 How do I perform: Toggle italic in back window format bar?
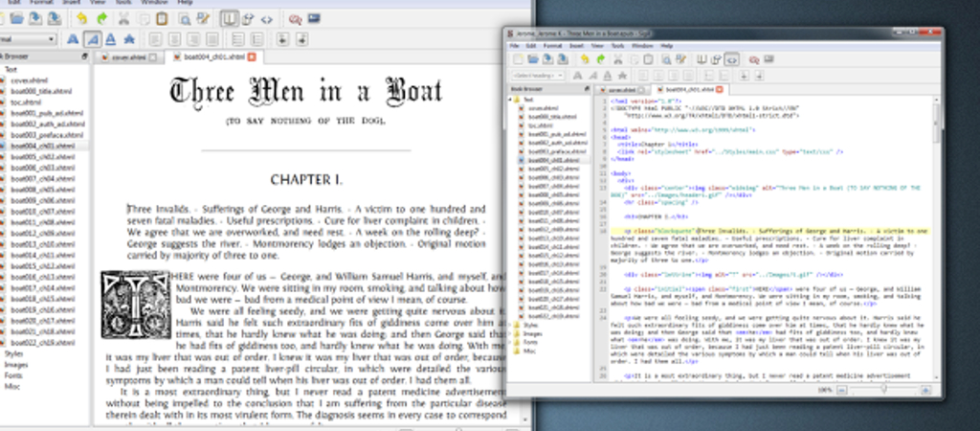[93, 38]
